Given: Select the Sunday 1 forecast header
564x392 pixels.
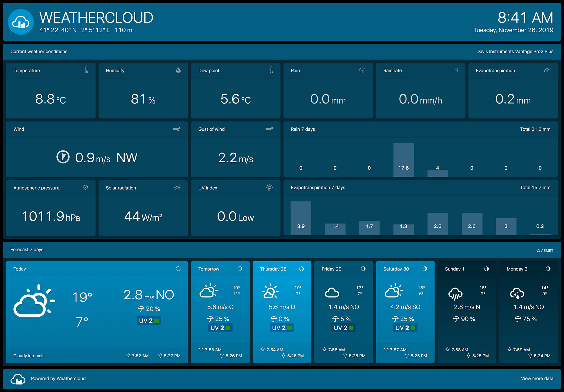Looking at the screenshot, I should (x=467, y=269).
